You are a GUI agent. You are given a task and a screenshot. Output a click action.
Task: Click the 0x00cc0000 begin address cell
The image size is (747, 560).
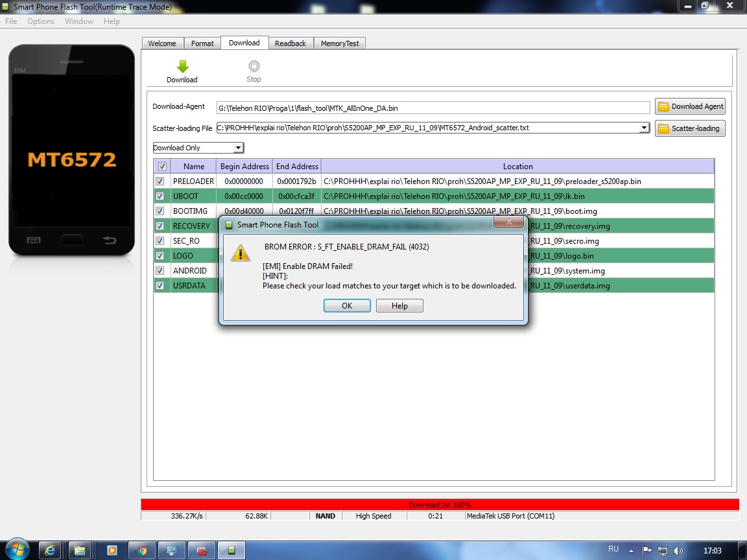(244, 196)
